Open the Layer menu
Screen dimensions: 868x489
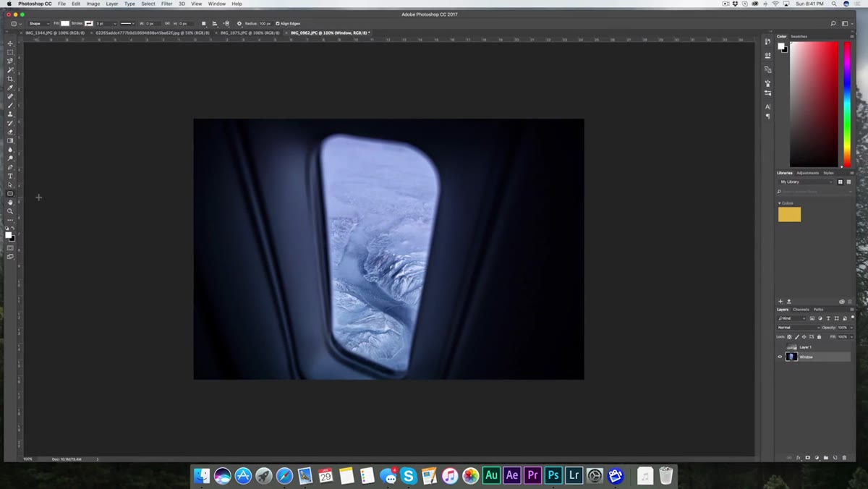[112, 4]
